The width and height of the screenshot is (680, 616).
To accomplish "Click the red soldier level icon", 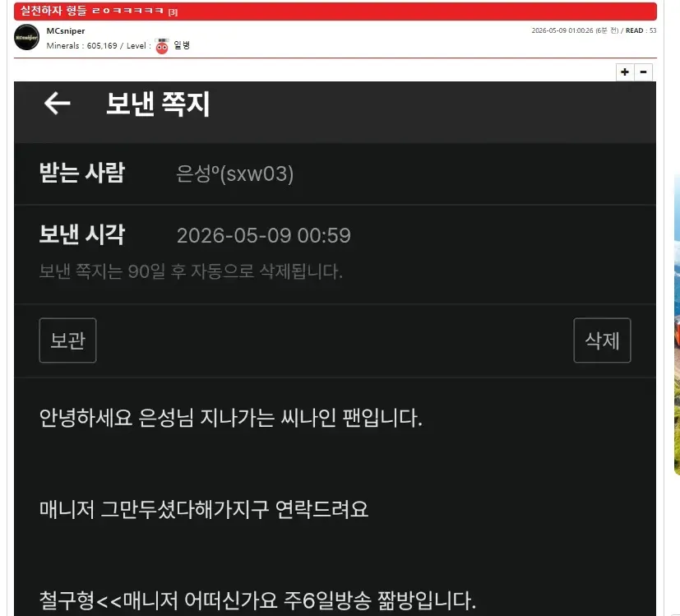I will coord(162,46).
